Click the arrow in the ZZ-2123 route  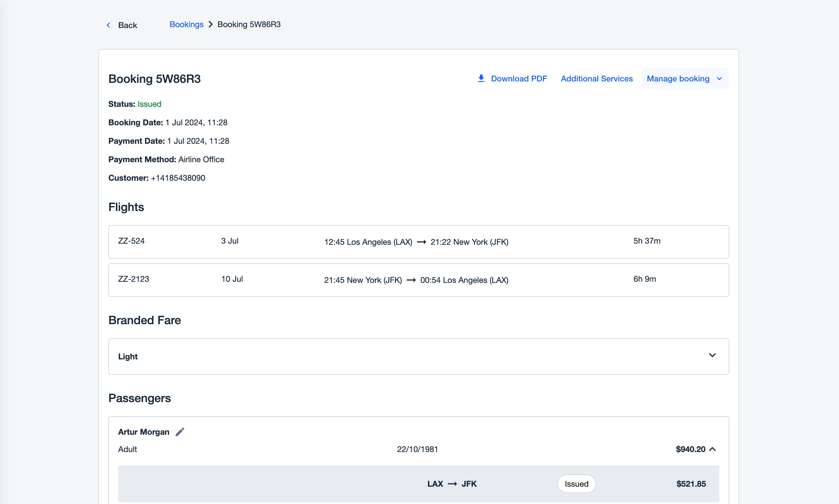pyautogui.click(x=411, y=280)
